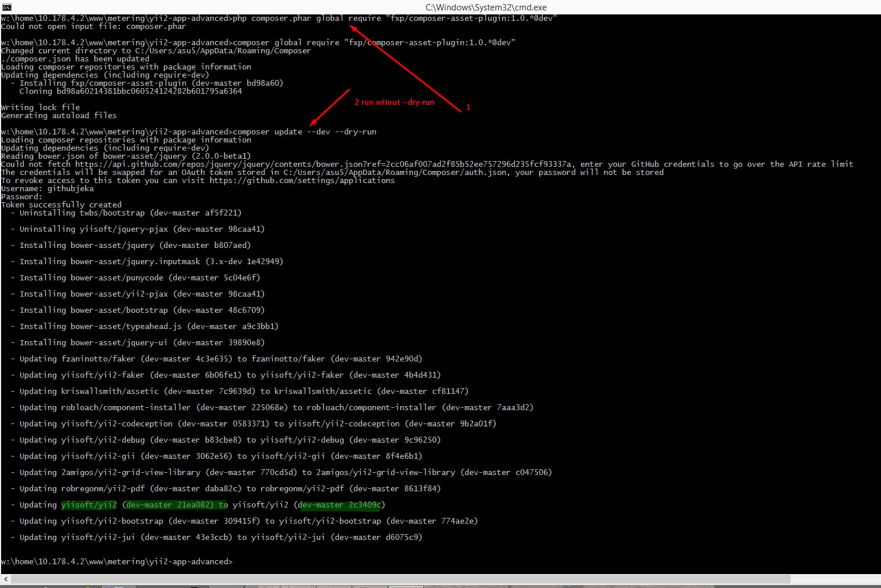Select "Installing fxp/composer-asset-plugin (dev-master bd98a60)"
Viewport: 881px width, 588px height.
pyautogui.click(x=152, y=83)
